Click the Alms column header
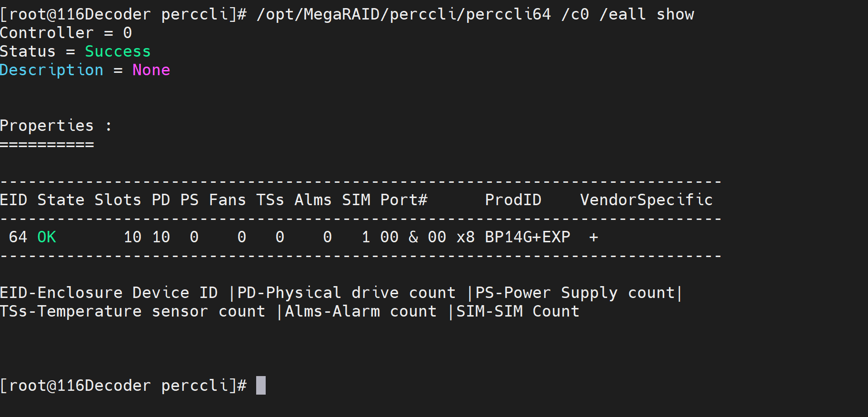 pyautogui.click(x=313, y=200)
